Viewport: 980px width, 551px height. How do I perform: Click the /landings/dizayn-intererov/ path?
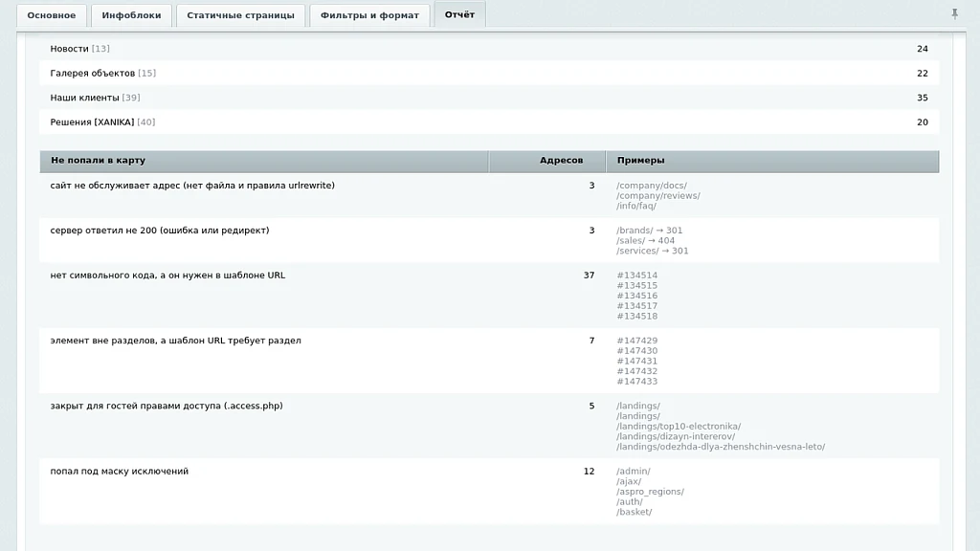(x=676, y=436)
